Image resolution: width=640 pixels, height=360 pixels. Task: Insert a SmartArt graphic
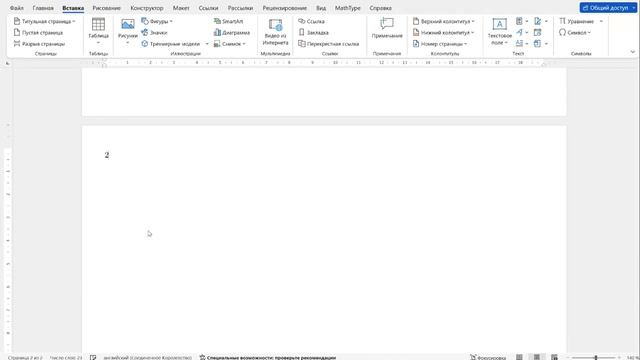(x=229, y=21)
